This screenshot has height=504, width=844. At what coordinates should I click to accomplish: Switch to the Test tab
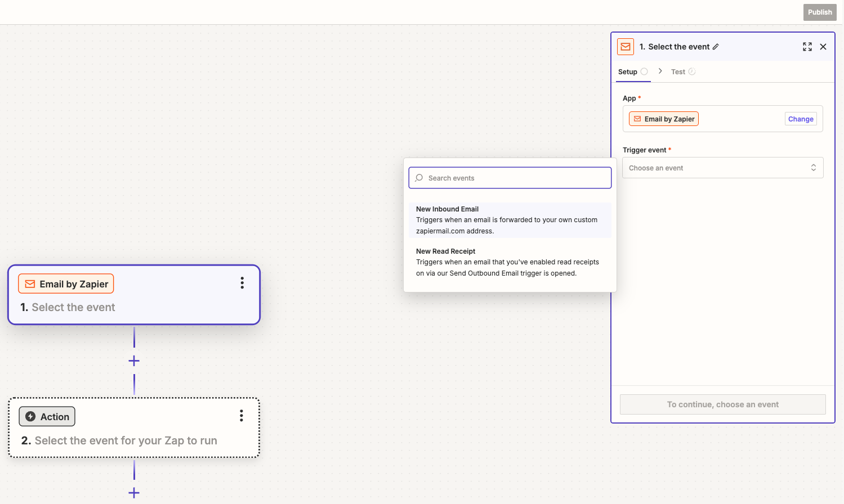pos(678,72)
